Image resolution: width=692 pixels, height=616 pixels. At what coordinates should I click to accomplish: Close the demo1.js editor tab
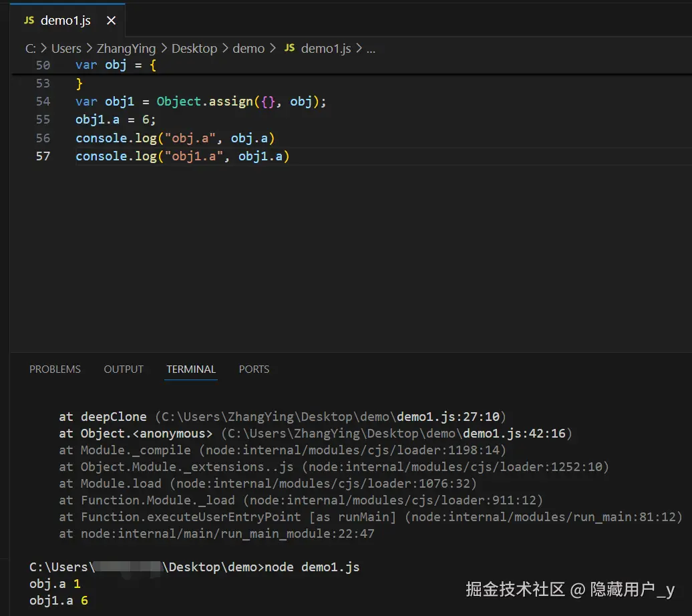point(111,20)
